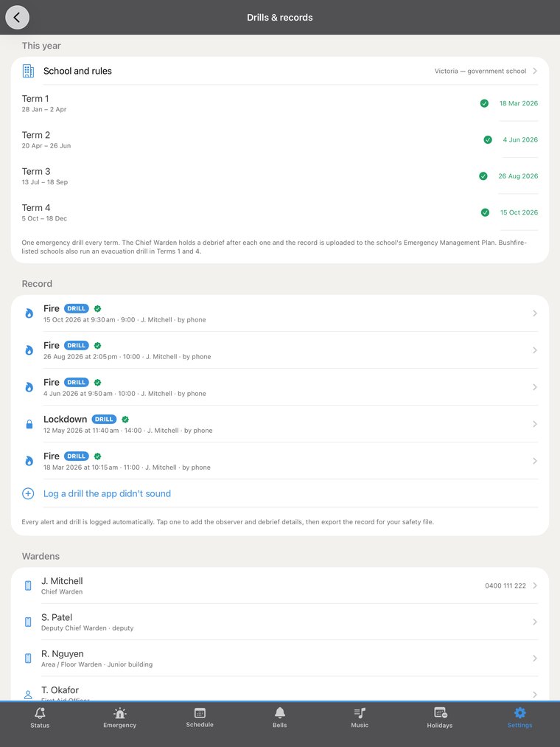Open the Music tab icon
560x747 pixels.
pos(360,713)
